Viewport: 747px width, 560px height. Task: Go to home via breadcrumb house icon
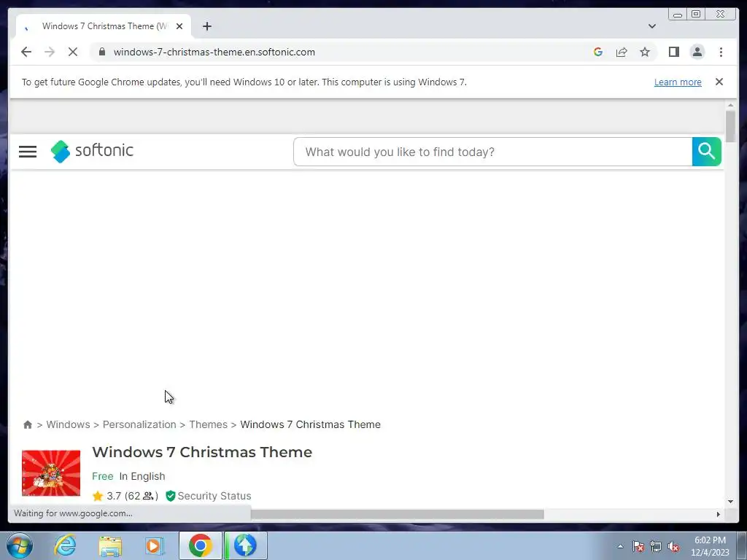(x=28, y=424)
